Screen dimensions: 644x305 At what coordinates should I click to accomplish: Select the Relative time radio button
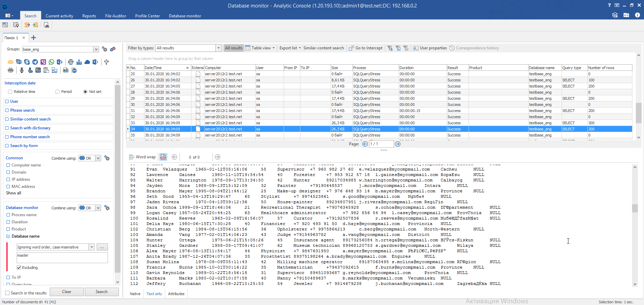coord(10,92)
